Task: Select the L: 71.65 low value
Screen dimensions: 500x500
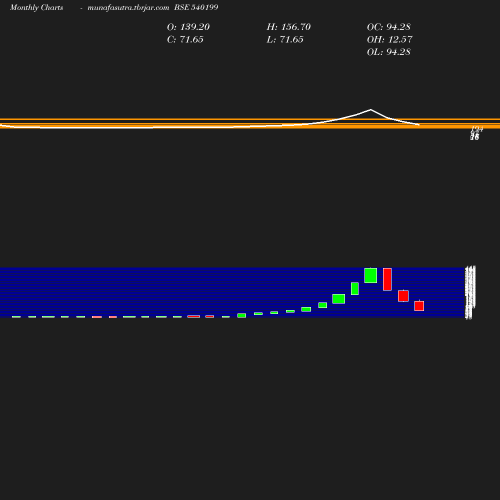Action: (285, 40)
